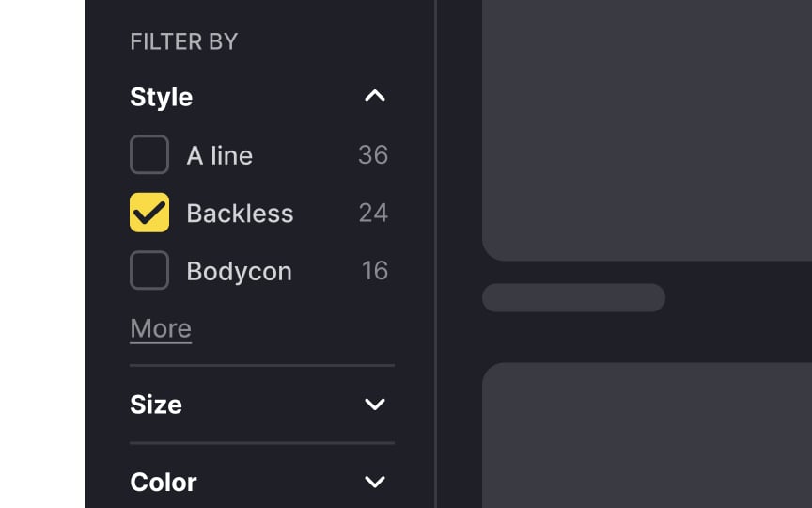
Task: Open the bottom product placeholder card
Action: (647, 436)
